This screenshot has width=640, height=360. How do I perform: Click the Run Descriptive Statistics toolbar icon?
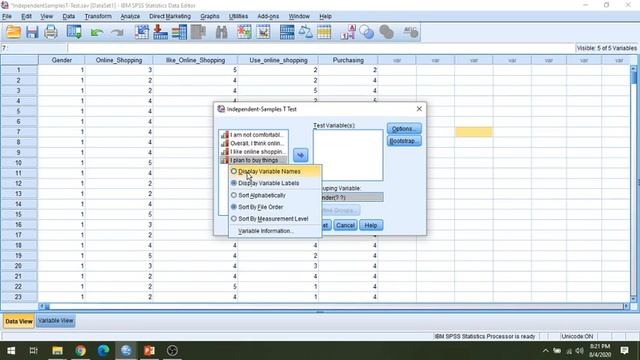[x=198, y=32]
